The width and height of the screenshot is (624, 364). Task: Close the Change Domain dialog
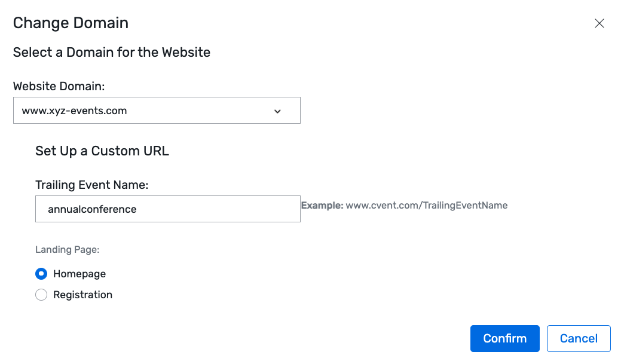[599, 23]
